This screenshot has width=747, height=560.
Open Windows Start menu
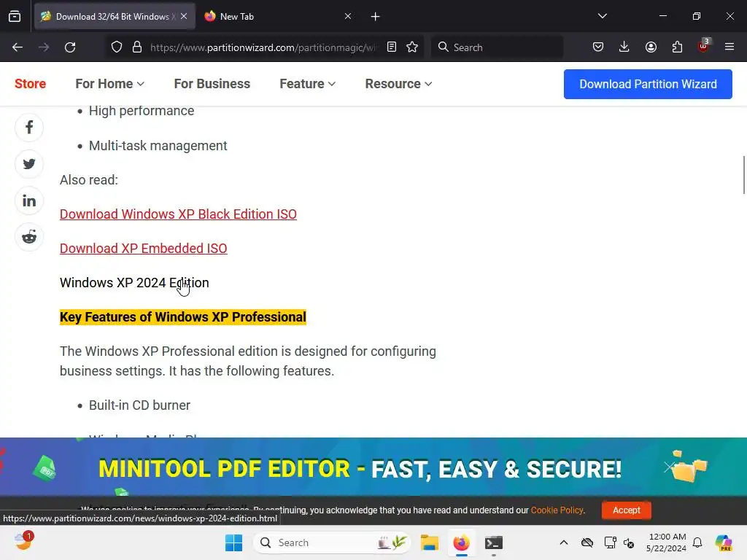233,542
